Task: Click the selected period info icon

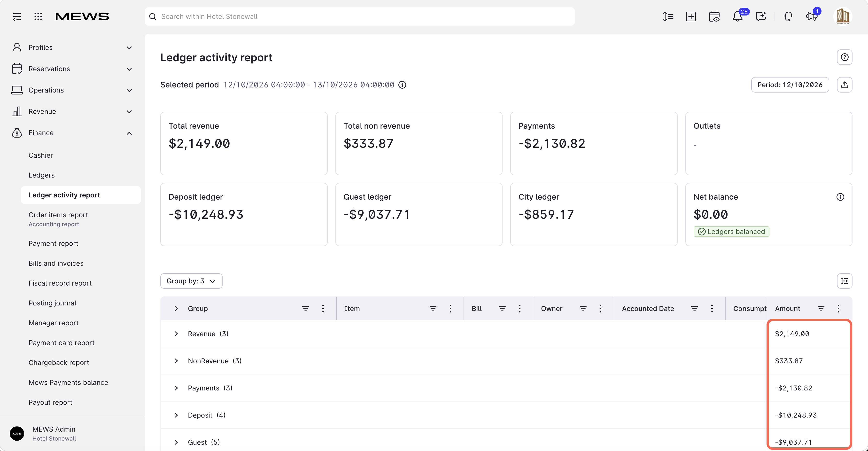Action: tap(402, 85)
